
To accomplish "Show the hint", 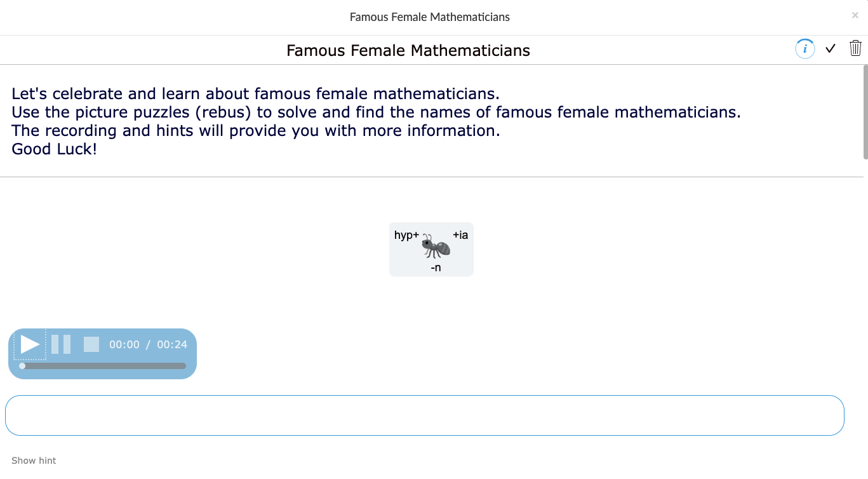I will 33,460.
